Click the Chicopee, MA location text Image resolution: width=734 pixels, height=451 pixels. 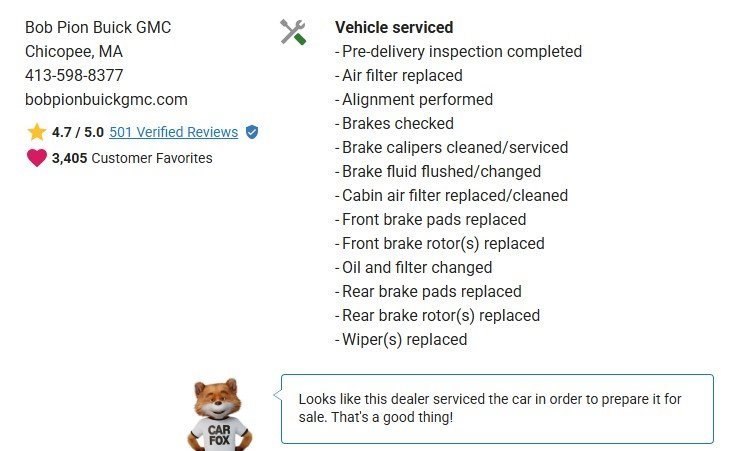pyautogui.click(x=74, y=51)
